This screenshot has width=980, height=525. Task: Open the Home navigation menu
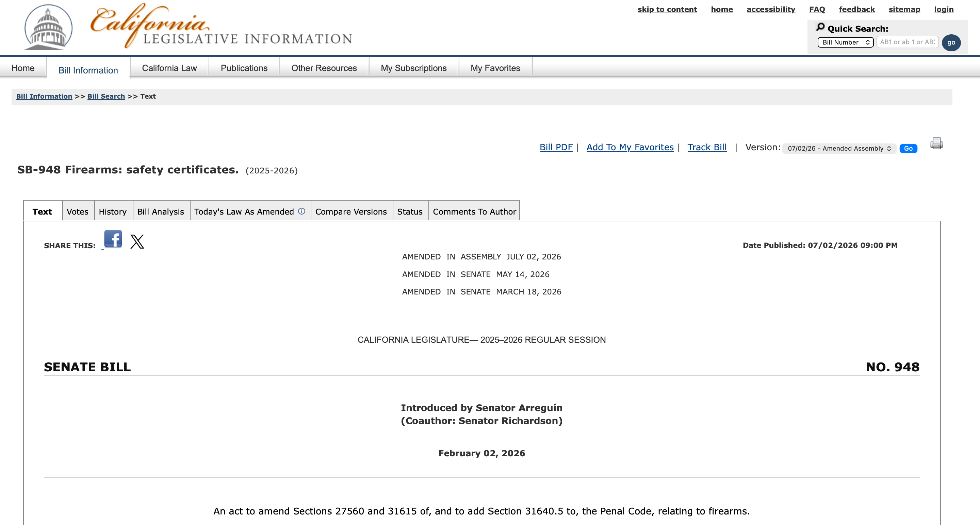point(23,68)
